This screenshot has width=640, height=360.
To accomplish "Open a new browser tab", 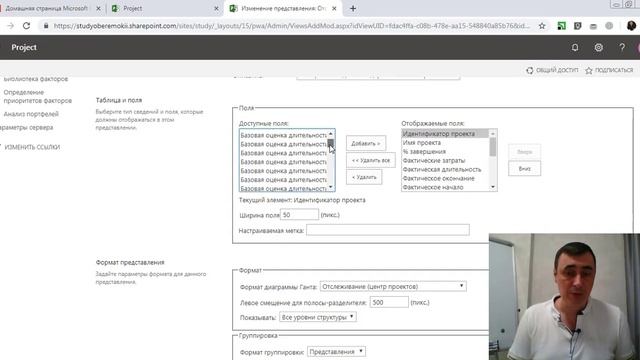I will (353, 8).
